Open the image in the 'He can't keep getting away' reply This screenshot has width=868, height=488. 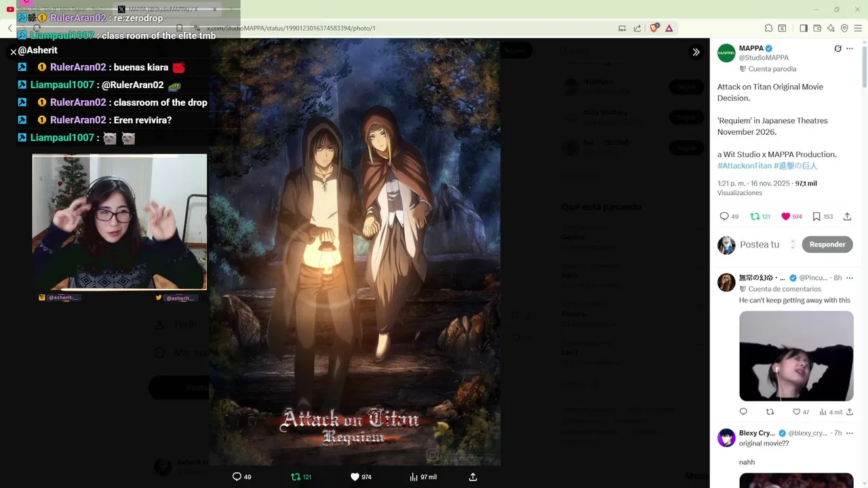(796, 356)
